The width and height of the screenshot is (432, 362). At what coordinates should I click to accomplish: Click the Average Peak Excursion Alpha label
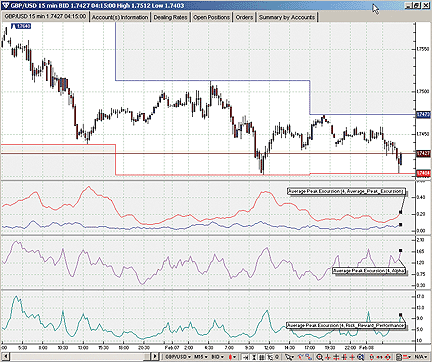click(x=369, y=271)
